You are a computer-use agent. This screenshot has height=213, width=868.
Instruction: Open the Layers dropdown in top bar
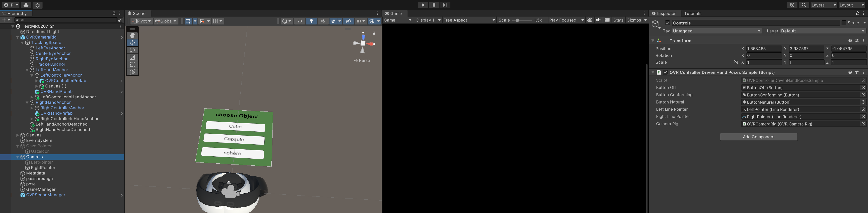pyautogui.click(x=823, y=5)
